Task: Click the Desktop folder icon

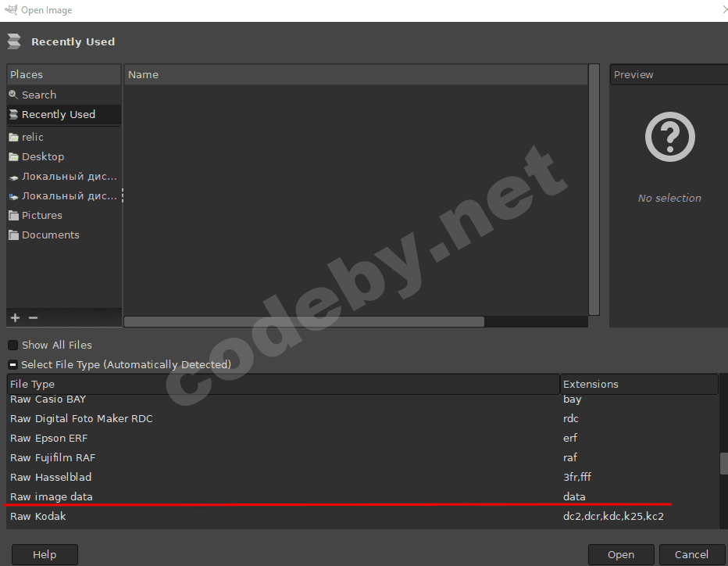Action: click(x=13, y=157)
